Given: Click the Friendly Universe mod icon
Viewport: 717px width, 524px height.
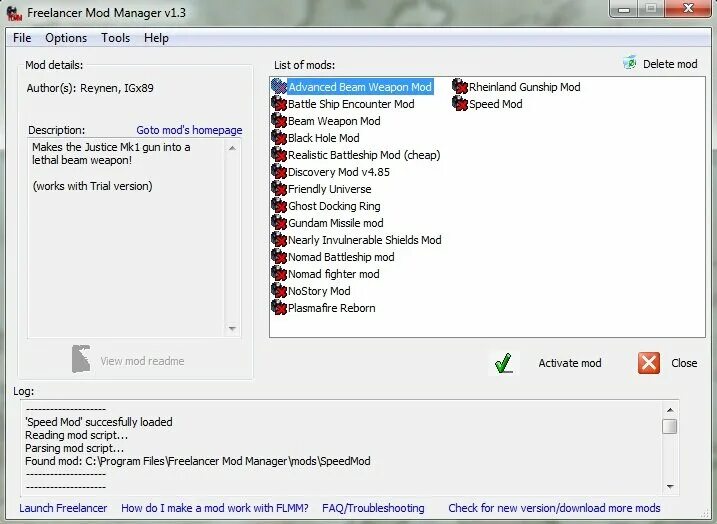Looking at the screenshot, I should [279, 188].
